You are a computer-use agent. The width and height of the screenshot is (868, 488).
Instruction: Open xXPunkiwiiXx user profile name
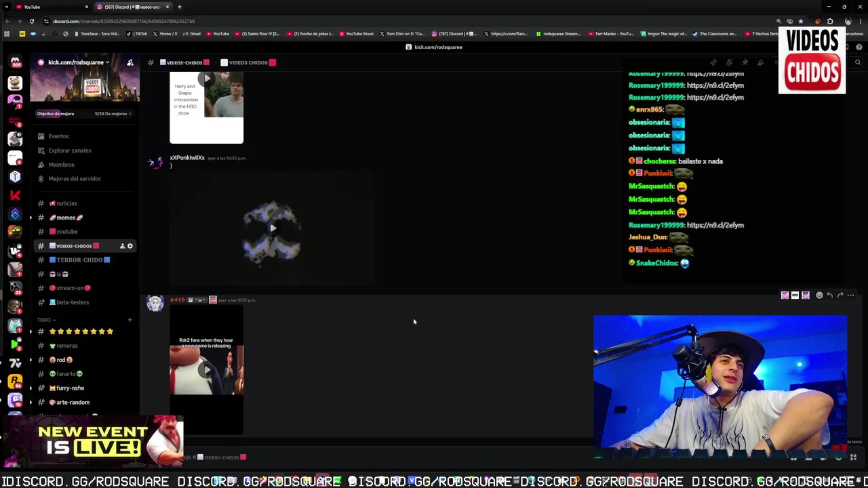[x=186, y=158]
